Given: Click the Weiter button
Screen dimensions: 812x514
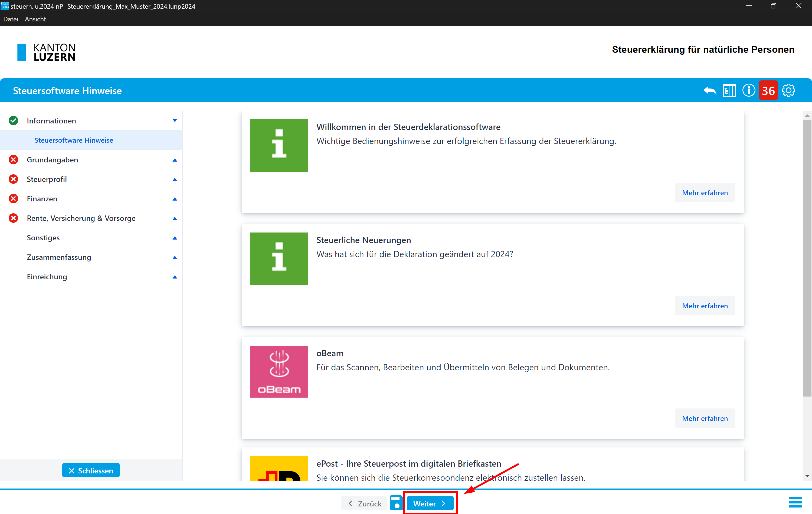Looking at the screenshot, I should coord(430,503).
